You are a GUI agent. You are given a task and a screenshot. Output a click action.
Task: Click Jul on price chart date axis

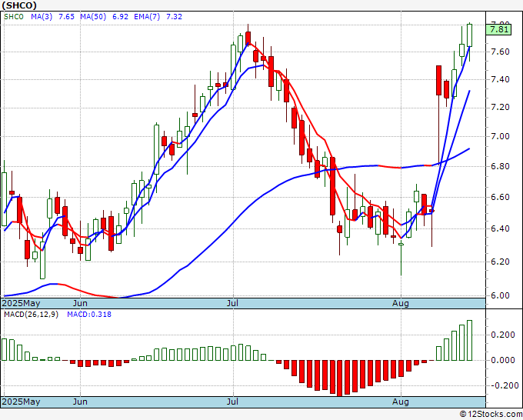[232, 303]
